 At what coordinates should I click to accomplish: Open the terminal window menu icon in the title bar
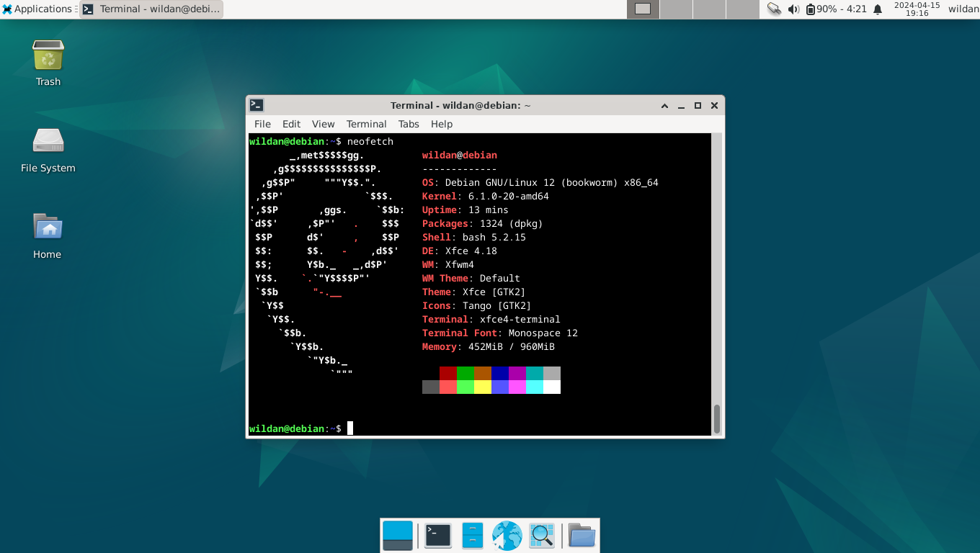257,105
